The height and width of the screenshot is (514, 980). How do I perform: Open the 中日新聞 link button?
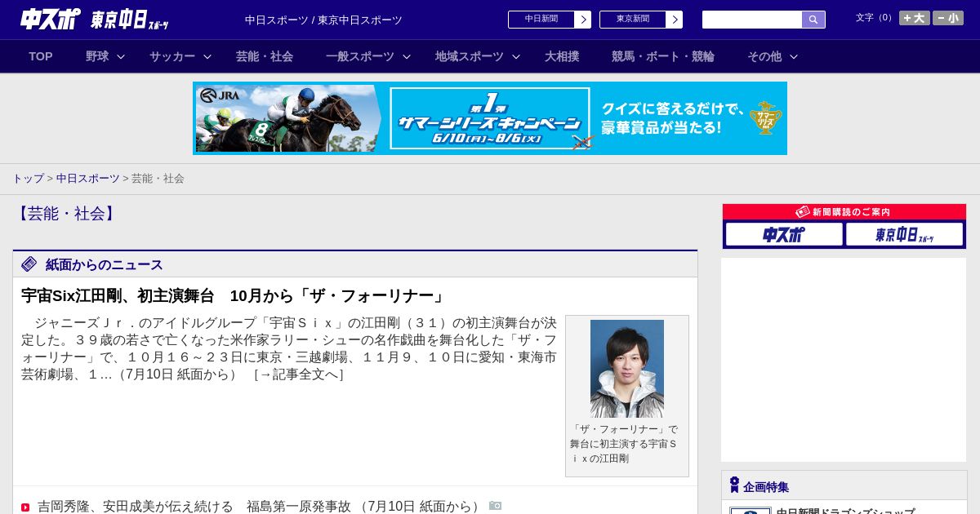click(550, 20)
